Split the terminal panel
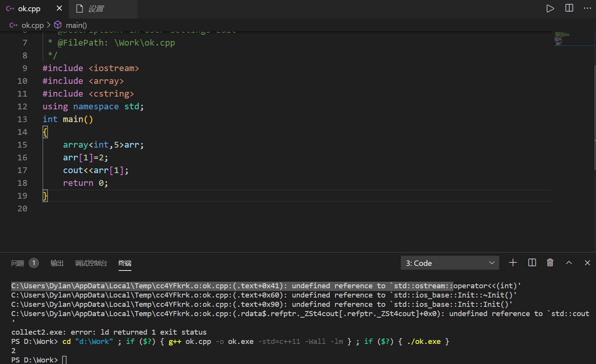596x364 pixels. [x=532, y=263]
